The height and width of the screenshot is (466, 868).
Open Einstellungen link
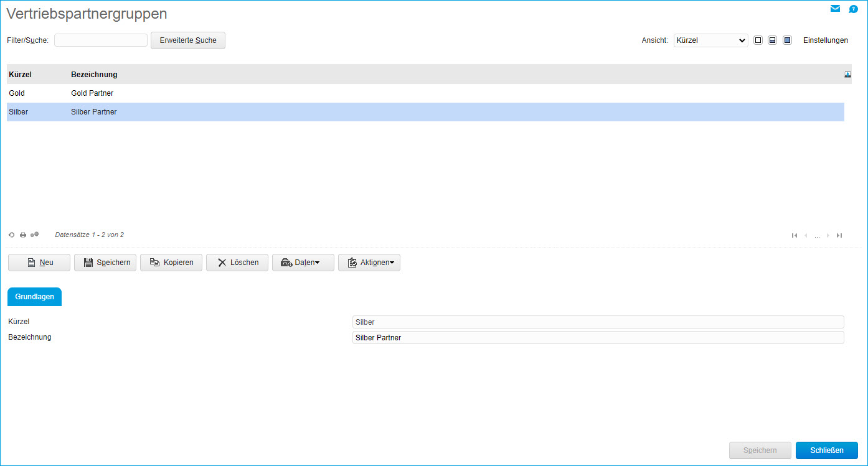coord(826,40)
